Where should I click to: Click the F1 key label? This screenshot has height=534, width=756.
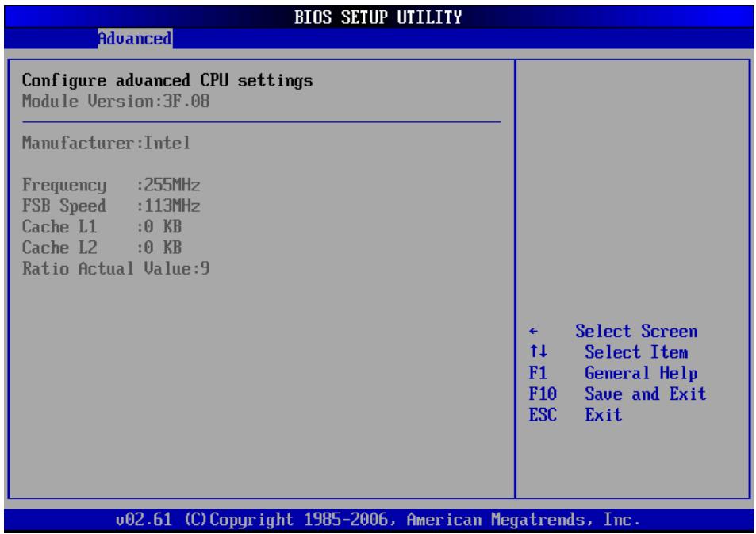click(x=538, y=373)
